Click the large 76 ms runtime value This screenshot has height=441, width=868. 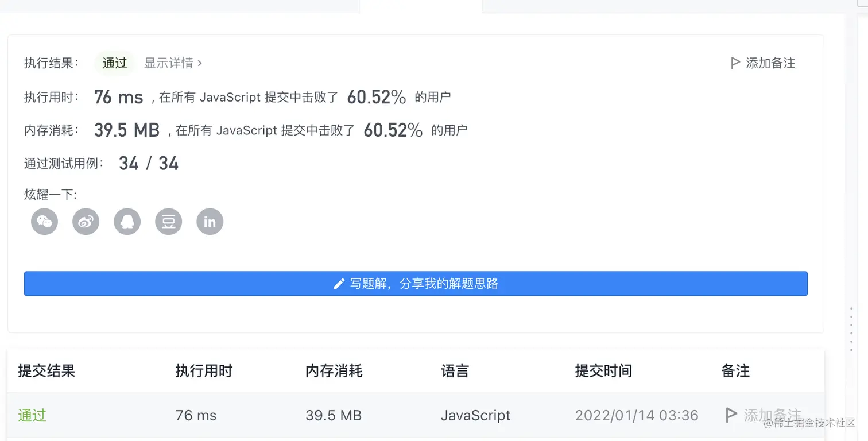click(118, 97)
